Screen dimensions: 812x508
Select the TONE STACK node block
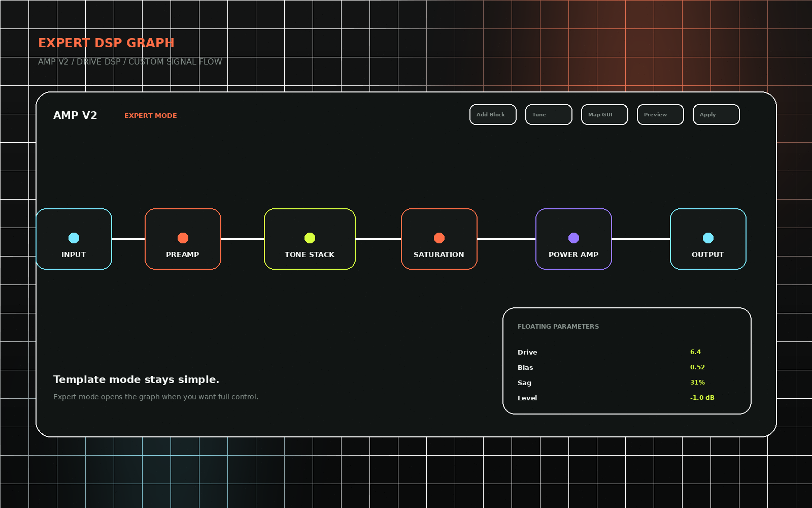310,239
